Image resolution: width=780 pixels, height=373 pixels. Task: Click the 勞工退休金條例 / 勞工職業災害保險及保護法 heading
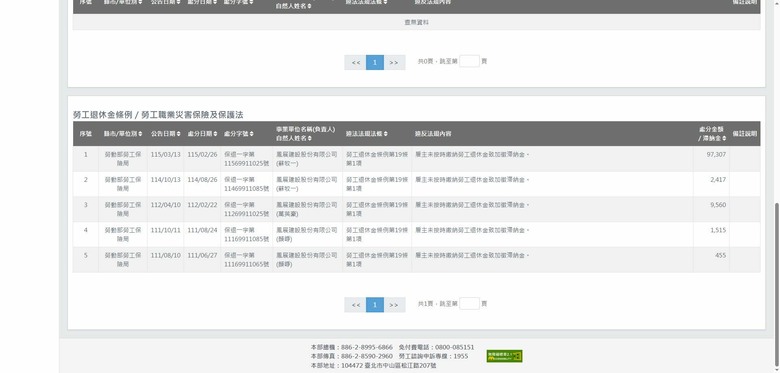(x=158, y=115)
